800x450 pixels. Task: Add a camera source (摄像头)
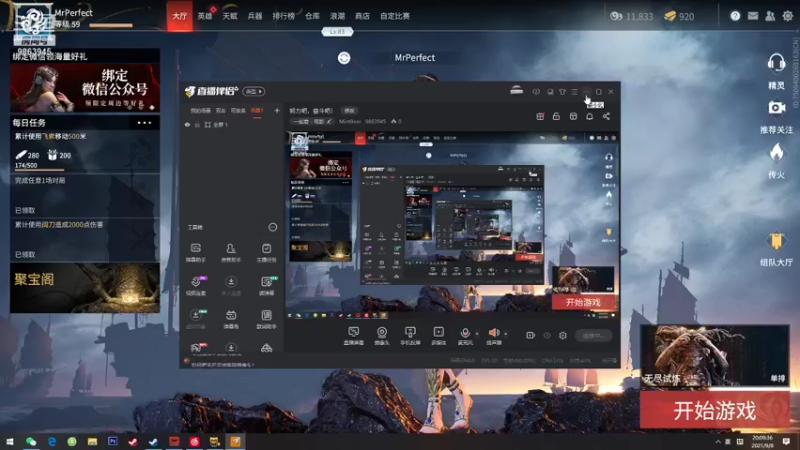coord(382,335)
